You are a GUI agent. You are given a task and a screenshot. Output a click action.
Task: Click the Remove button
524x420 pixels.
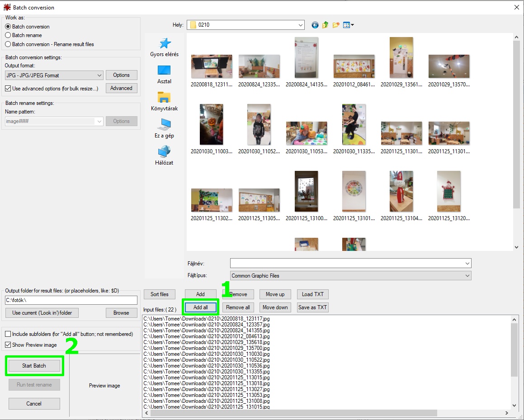238,294
